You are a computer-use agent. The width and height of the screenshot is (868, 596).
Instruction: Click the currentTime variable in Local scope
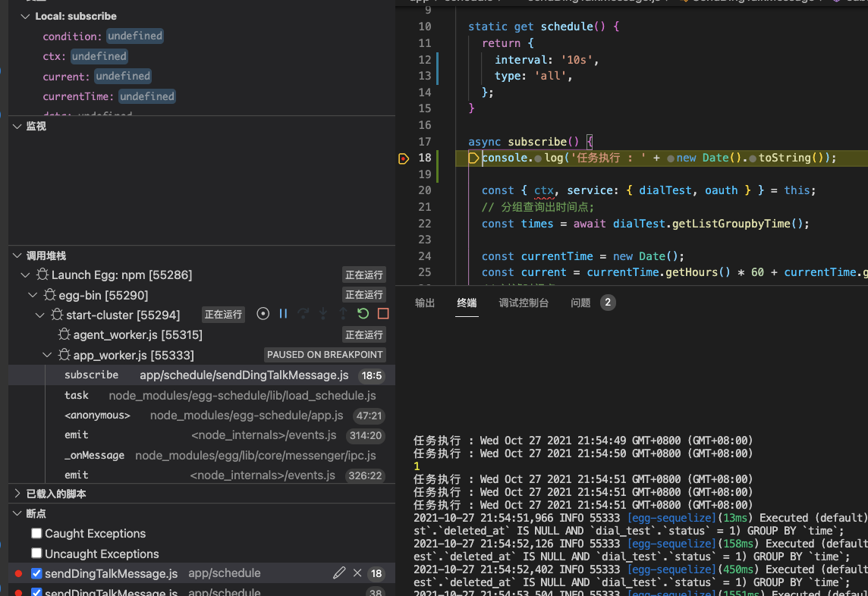pos(79,96)
